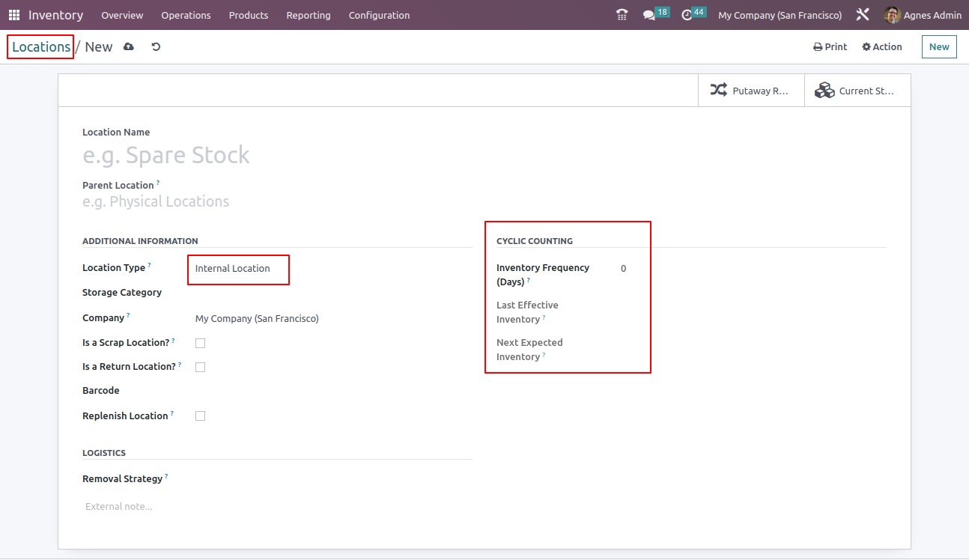Expand the Action gear menu

pos(882,46)
